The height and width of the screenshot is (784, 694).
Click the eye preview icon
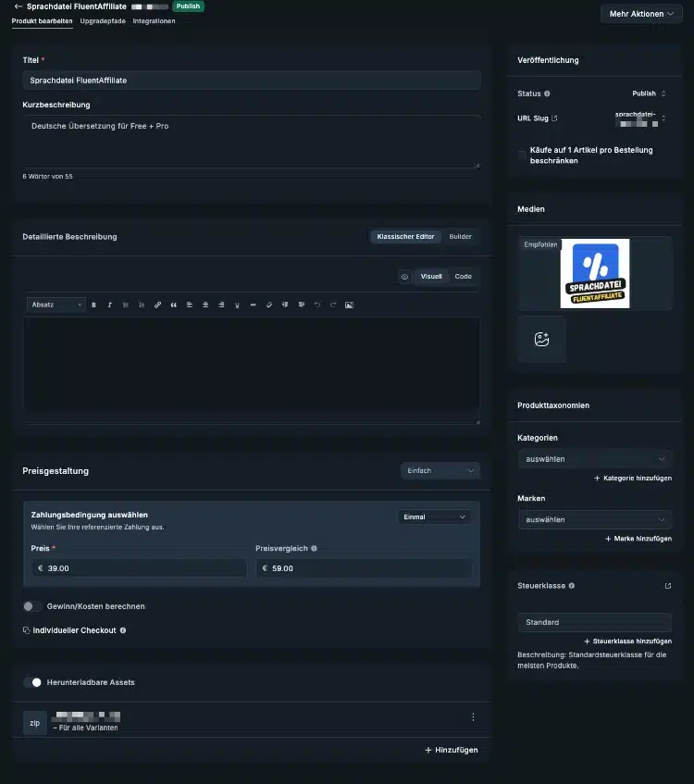point(405,277)
